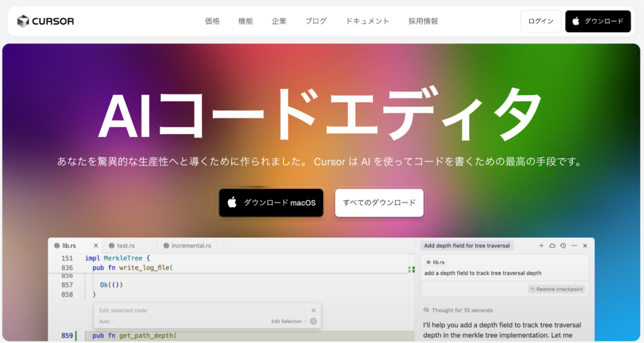Click Rust file icon on incremental.rs tab

[166, 245]
